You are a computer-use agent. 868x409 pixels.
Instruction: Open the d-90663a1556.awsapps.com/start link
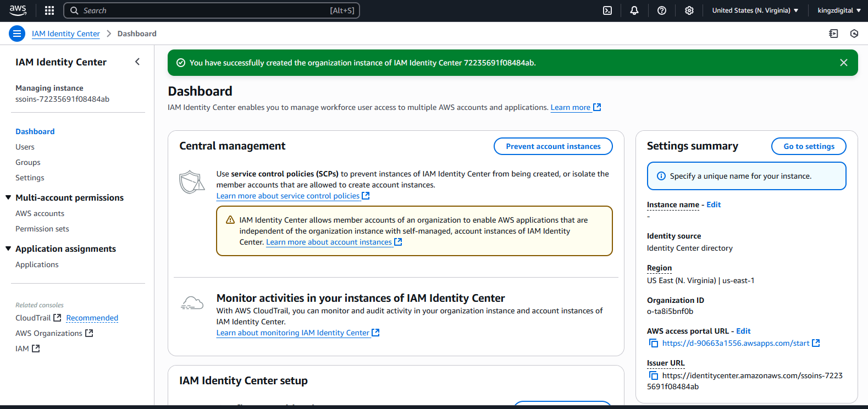pyautogui.click(x=736, y=343)
